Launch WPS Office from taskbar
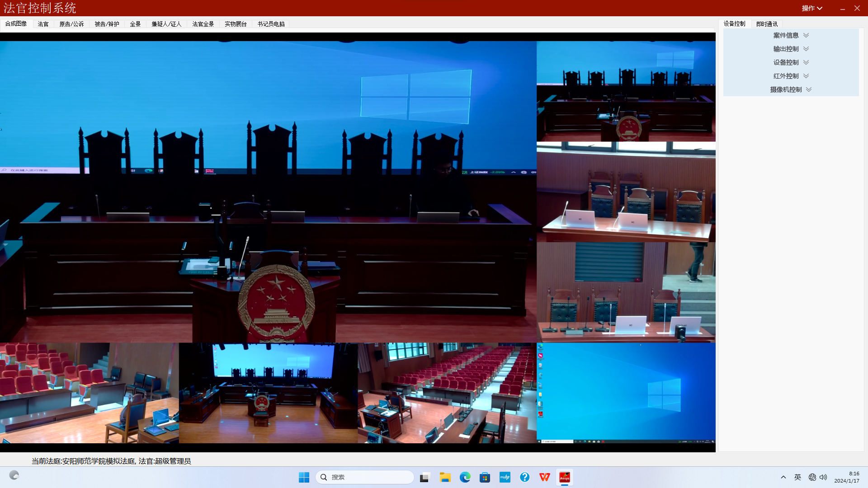Viewport: 868px width, 488px height. (545, 477)
